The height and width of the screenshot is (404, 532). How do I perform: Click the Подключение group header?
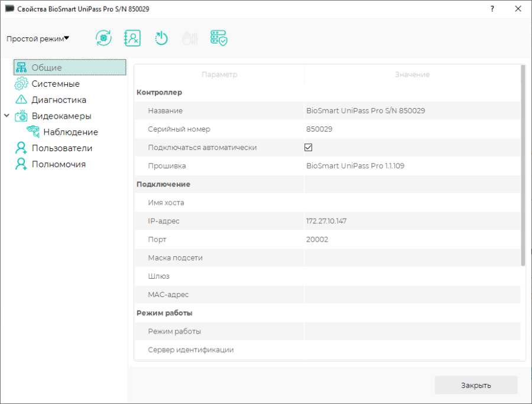(163, 184)
